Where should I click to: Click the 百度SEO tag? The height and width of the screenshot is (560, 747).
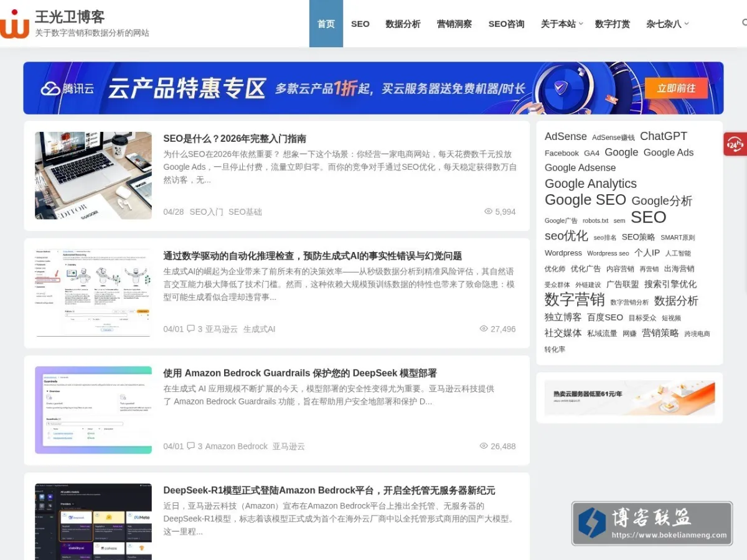[605, 317]
